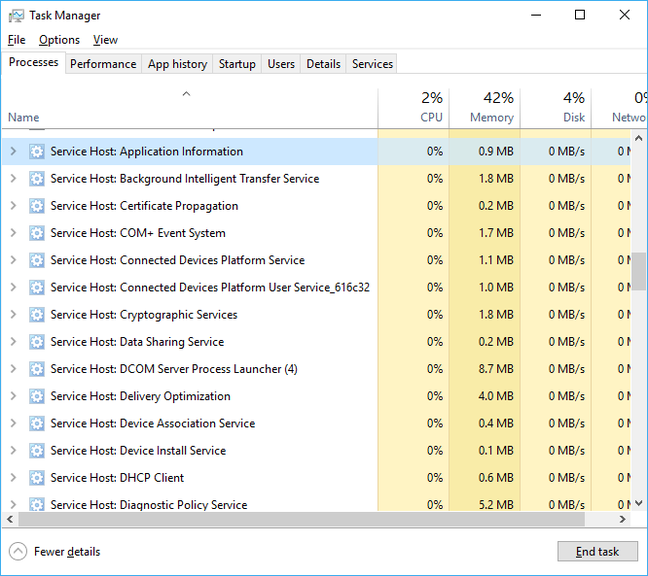This screenshot has height=576, width=648.
Task: Click gear icon of Data Sharing Service row
Action: click(37, 342)
